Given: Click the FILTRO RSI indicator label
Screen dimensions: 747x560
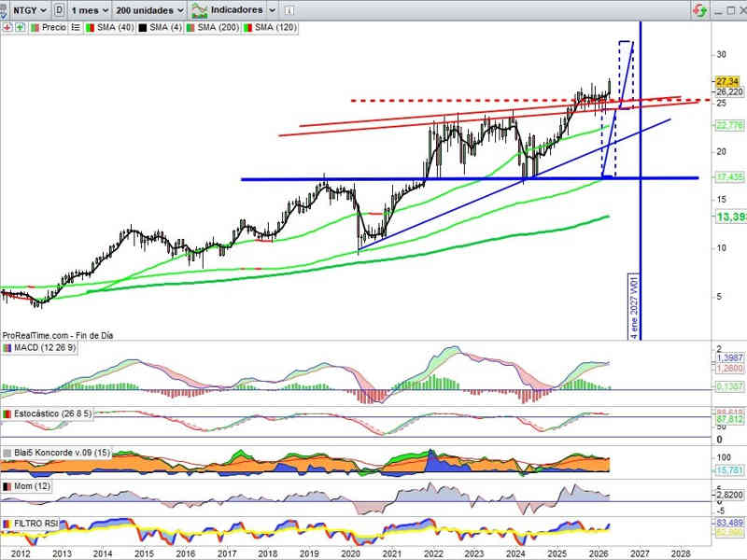Looking at the screenshot, I should click(35, 524).
